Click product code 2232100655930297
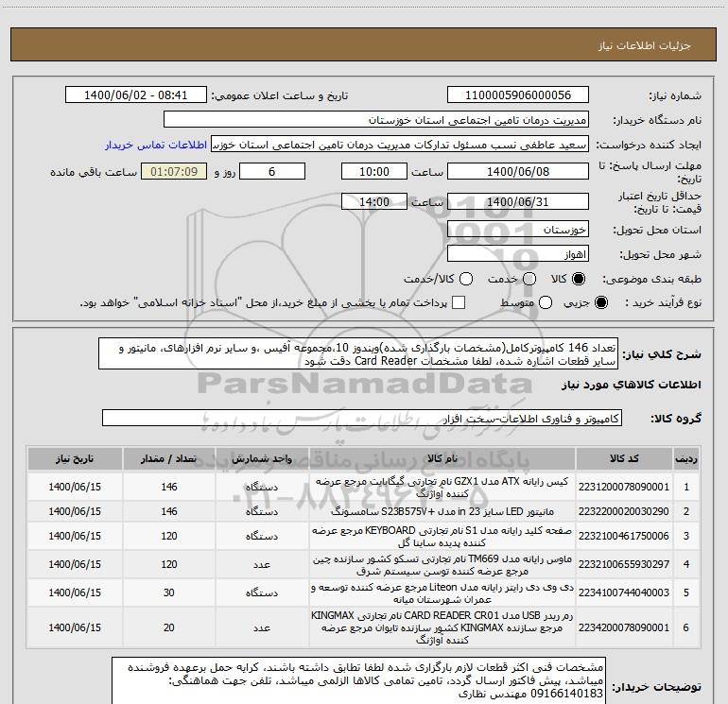 (624, 564)
